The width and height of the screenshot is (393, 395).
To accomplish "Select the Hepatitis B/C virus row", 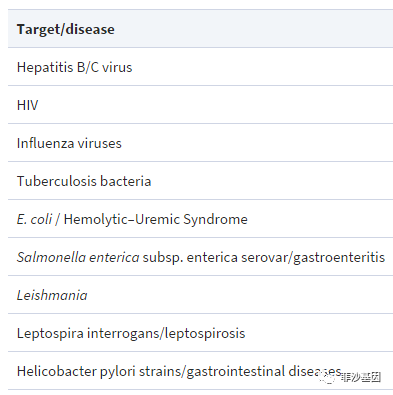I will (x=200, y=67).
